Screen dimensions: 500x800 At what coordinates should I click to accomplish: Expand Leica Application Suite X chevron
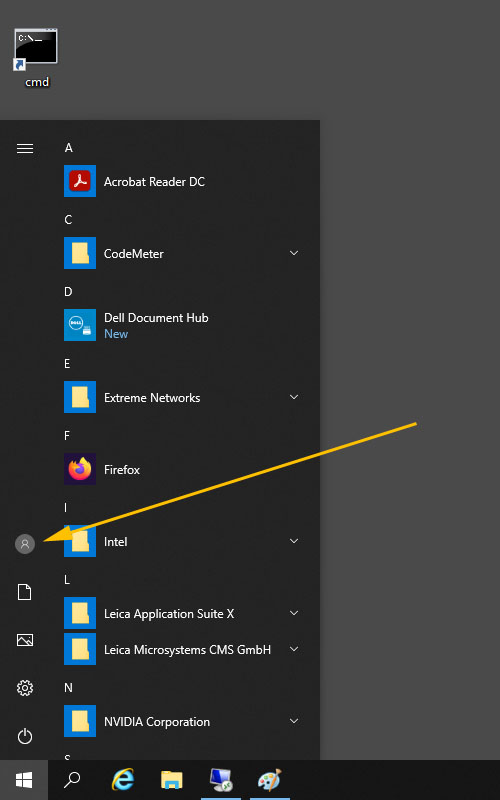tap(294, 613)
